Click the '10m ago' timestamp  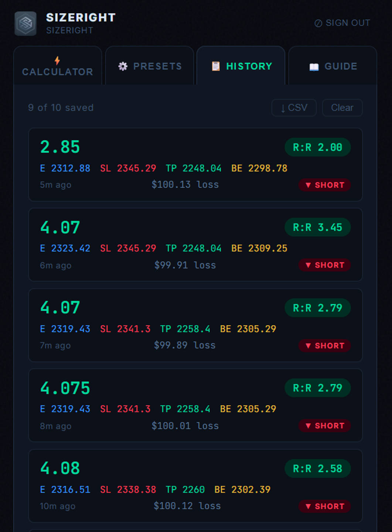(58, 506)
